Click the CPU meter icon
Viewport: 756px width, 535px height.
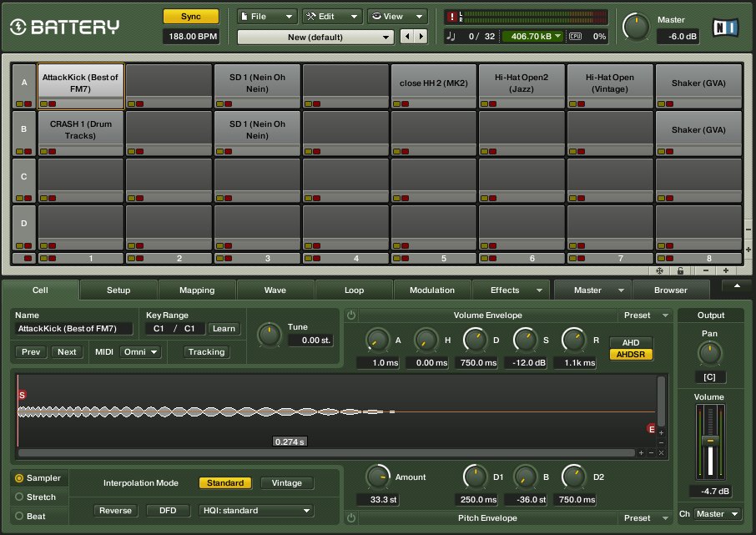tap(575, 36)
